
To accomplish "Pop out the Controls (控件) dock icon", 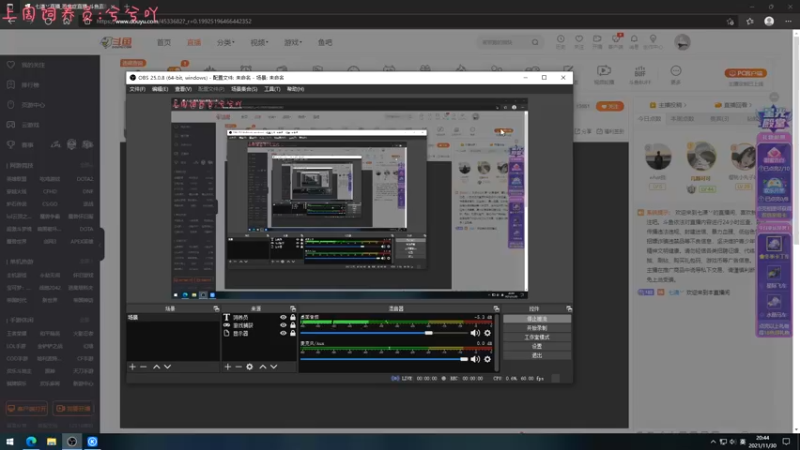I will click(x=569, y=309).
